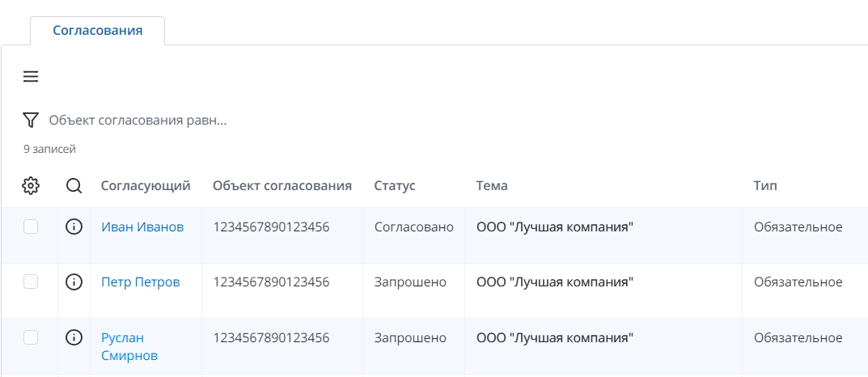Click the magnifier search icon in header
The width and height of the screenshot is (868, 377).
(x=74, y=186)
